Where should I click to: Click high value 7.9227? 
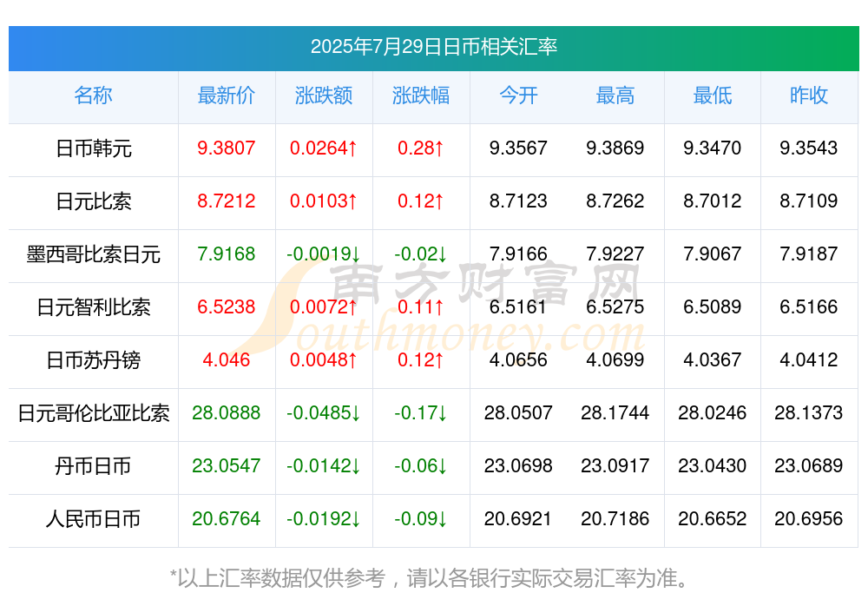tap(615, 254)
